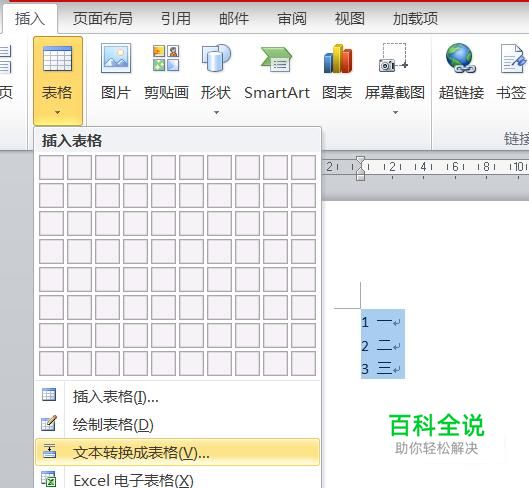Open the 形状 shapes icon
Viewport: 529px width, 488px height.
(x=216, y=58)
